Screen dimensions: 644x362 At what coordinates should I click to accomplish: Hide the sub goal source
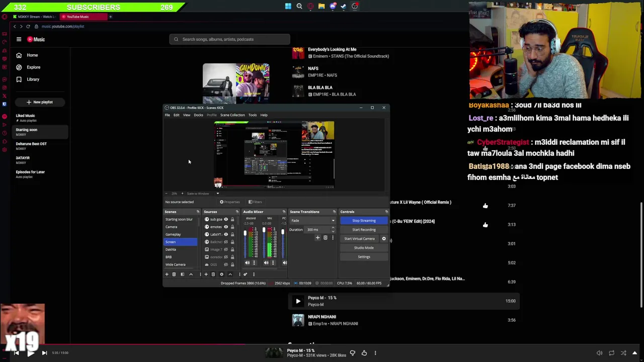tap(225, 220)
